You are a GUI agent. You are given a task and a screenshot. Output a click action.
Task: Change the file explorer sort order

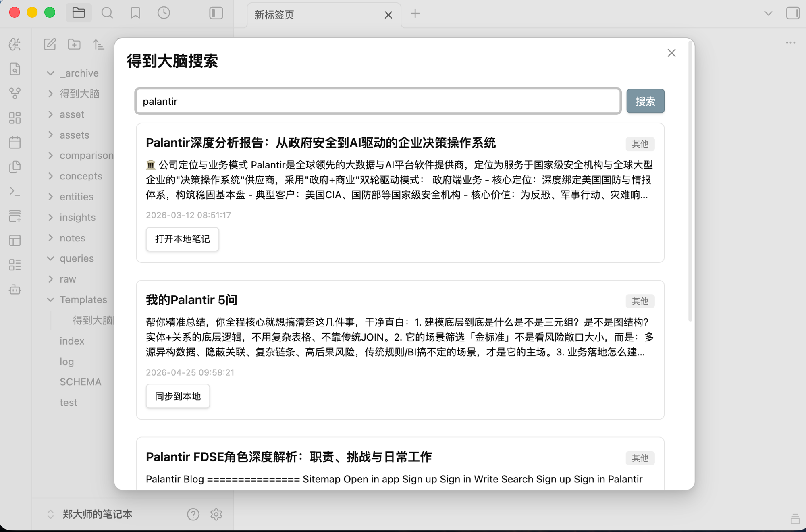click(x=98, y=44)
